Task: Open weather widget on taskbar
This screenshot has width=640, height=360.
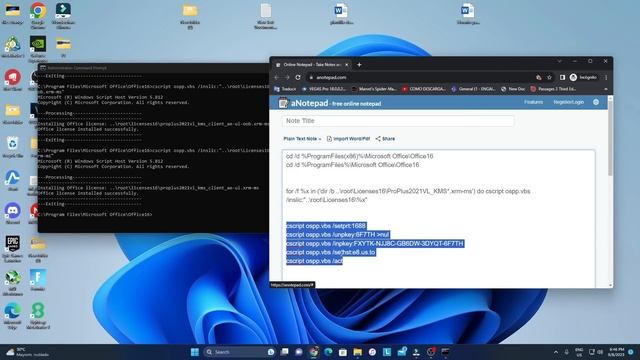Action: pyautogui.click(x=28, y=352)
